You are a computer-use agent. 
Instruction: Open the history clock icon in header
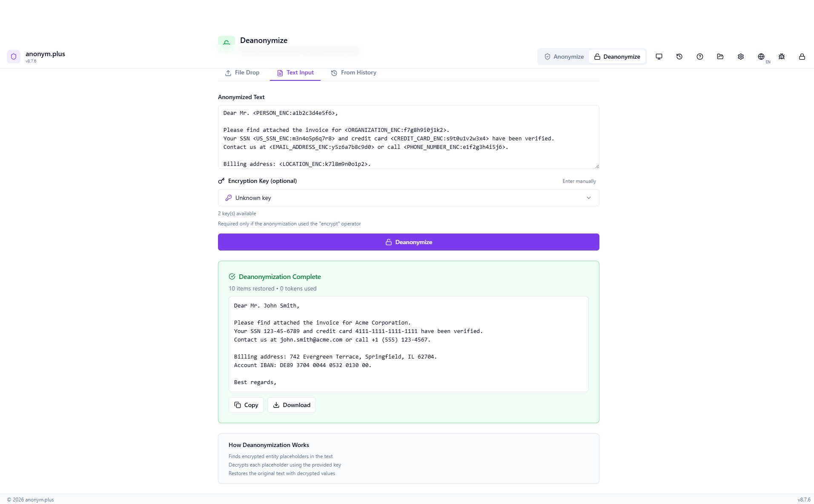click(x=679, y=57)
